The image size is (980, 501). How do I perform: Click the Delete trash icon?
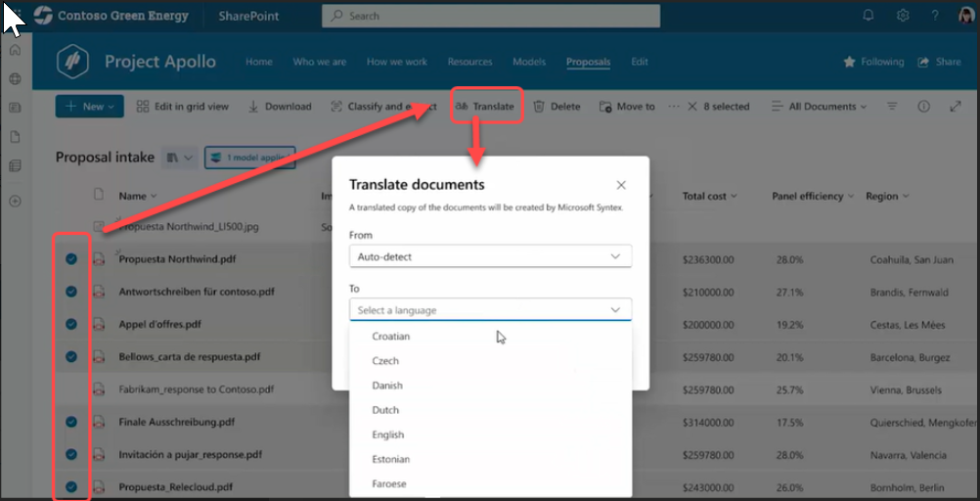tap(539, 107)
